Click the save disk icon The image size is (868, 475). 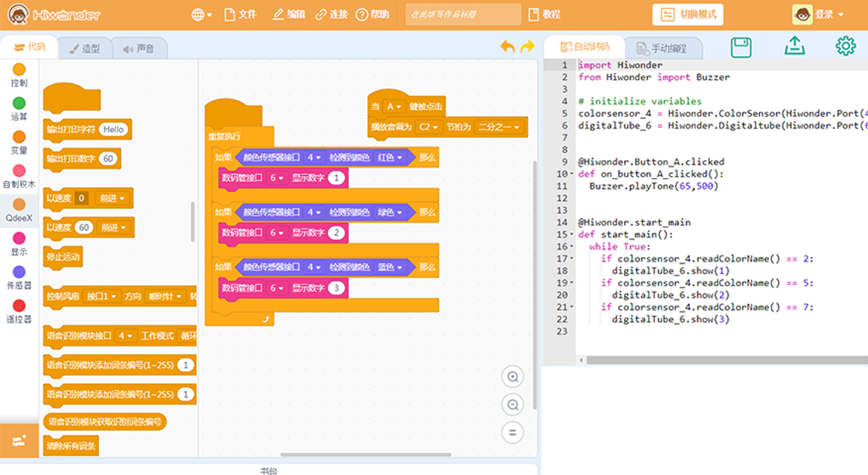coord(741,47)
